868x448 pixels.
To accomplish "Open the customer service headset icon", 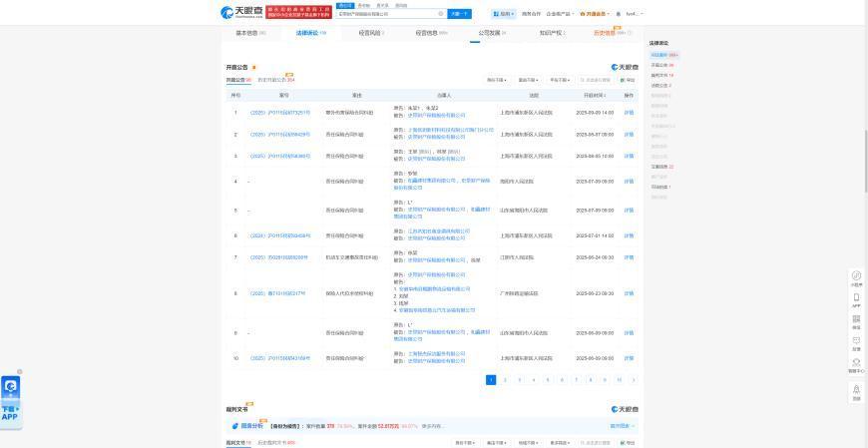I will tap(856, 364).
